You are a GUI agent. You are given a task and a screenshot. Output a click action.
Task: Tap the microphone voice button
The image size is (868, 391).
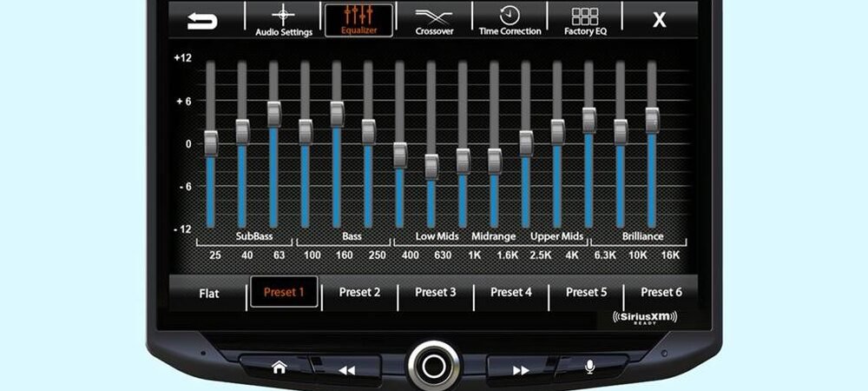(590, 368)
